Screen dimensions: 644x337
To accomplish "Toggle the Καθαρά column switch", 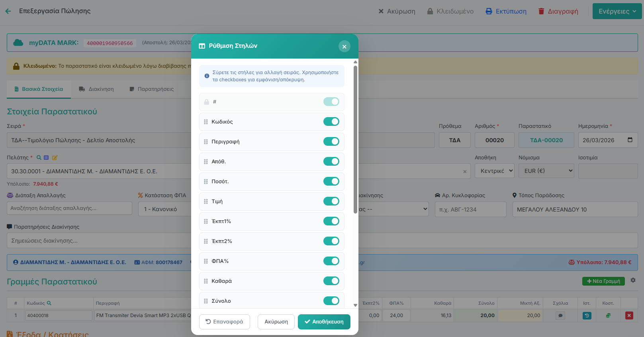I will [331, 281].
